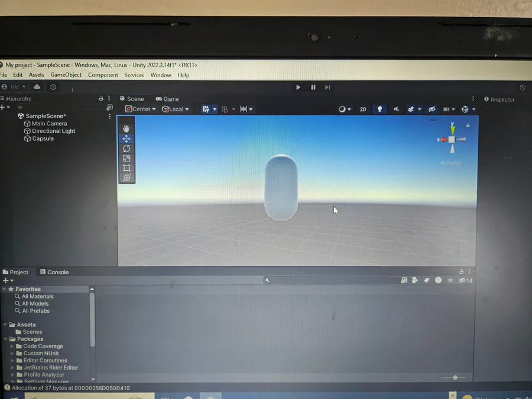Screen dimensions: 532x399
Task: Open the Center pivot dropdown
Action: pyautogui.click(x=140, y=109)
